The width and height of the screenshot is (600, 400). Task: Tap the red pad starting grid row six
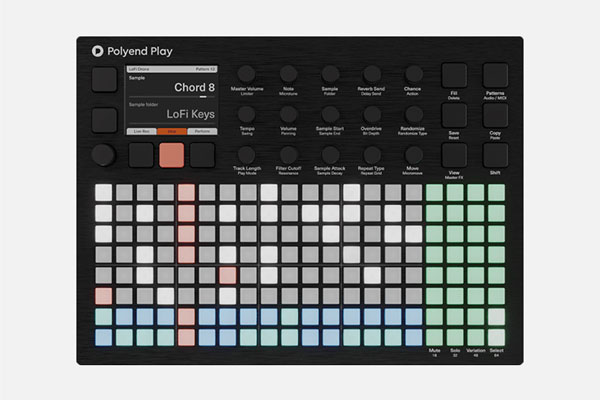(x=104, y=296)
